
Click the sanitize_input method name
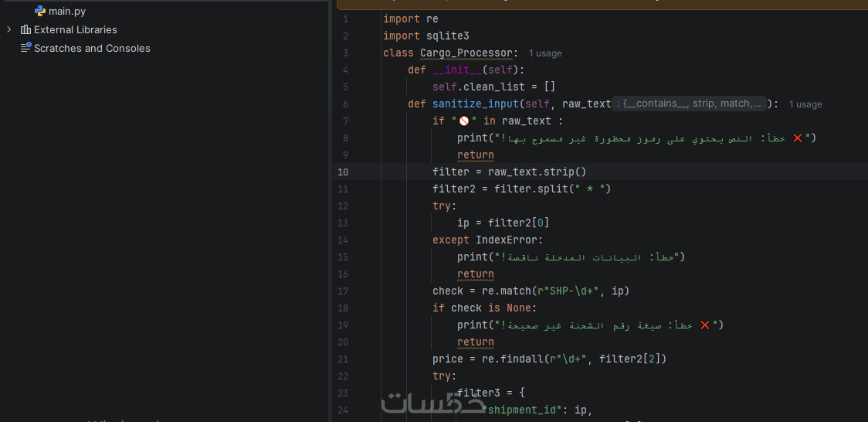476,104
